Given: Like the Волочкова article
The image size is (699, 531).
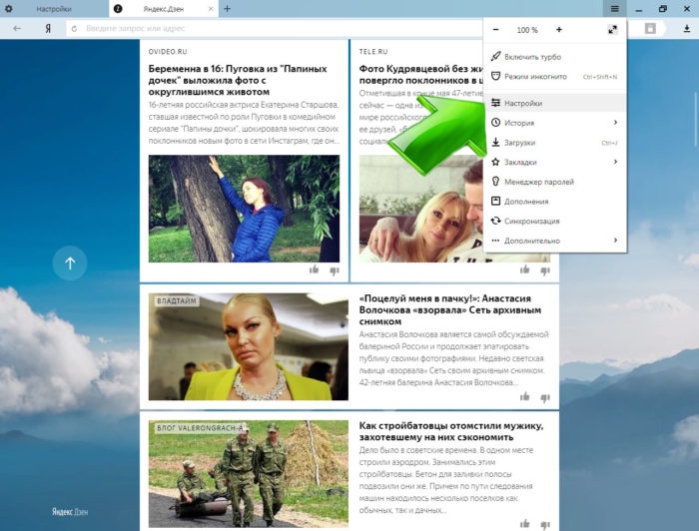Looking at the screenshot, I should pyautogui.click(x=525, y=396).
